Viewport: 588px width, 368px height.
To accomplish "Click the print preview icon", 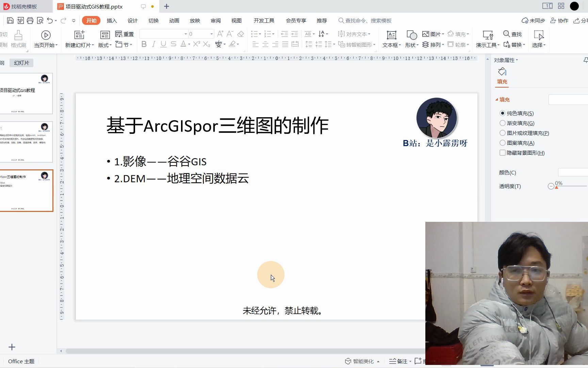I will point(40,21).
